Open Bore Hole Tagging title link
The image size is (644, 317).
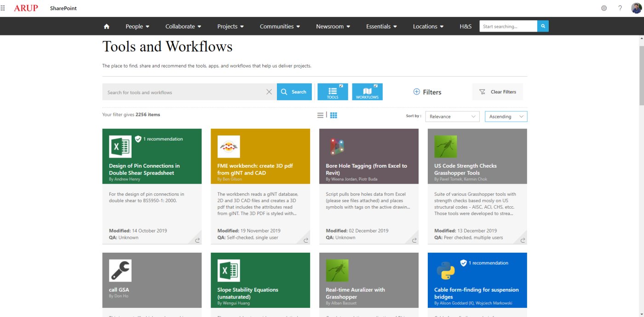(366, 169)
